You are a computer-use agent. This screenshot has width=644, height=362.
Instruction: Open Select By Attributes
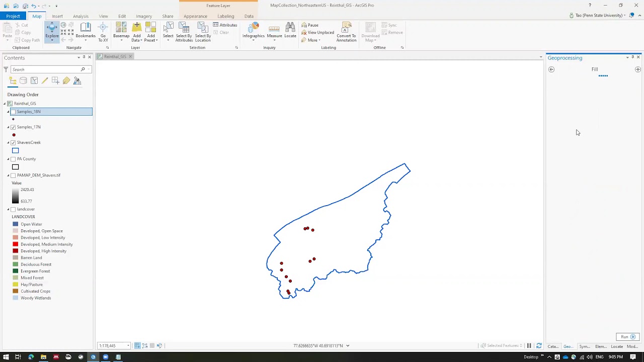(184, 32)
